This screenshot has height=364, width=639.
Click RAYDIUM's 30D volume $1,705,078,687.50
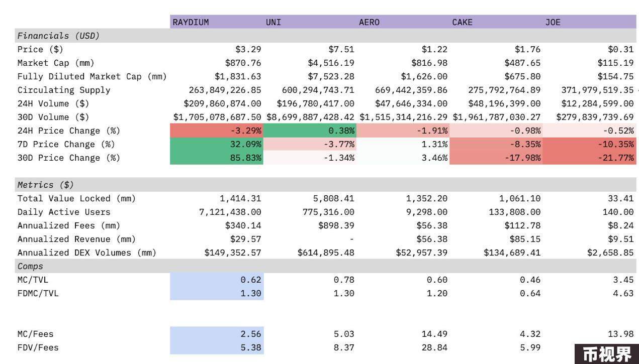[217, 117]
